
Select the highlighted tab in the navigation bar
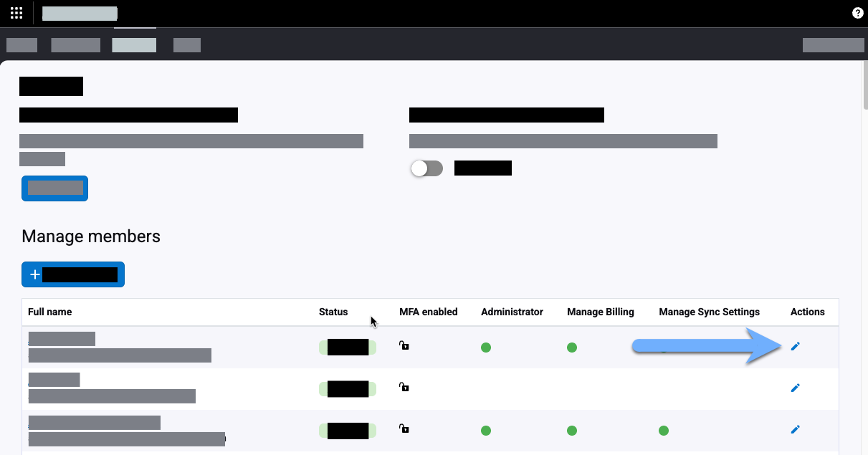[x=134, y=44]
